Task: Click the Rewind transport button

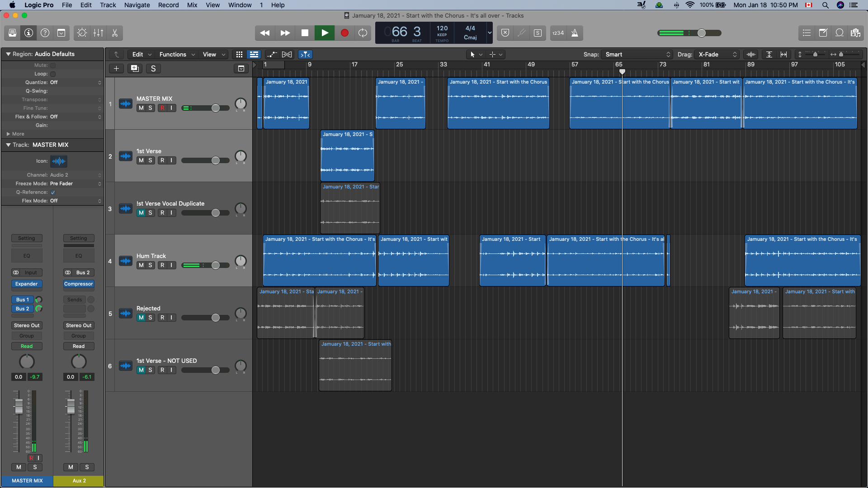Action: coord(265,33)
